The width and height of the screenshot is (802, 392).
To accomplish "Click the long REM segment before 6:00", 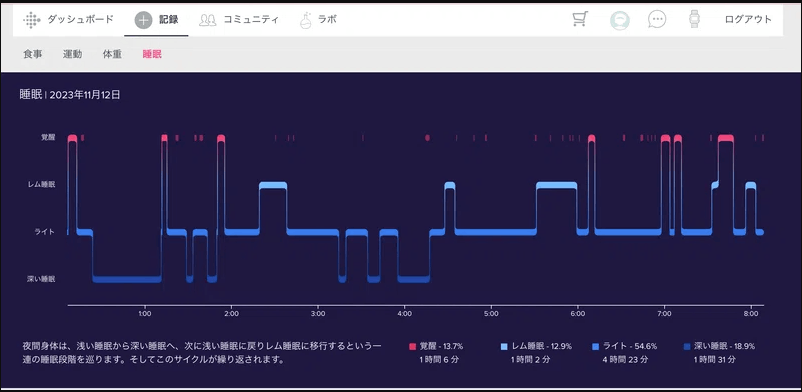I will point(556,185).
